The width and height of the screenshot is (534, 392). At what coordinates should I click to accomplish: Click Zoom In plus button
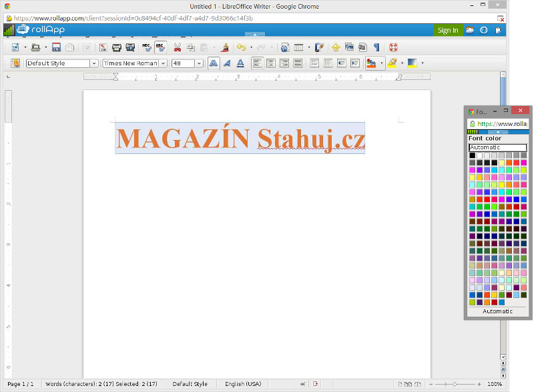point(479,384)
